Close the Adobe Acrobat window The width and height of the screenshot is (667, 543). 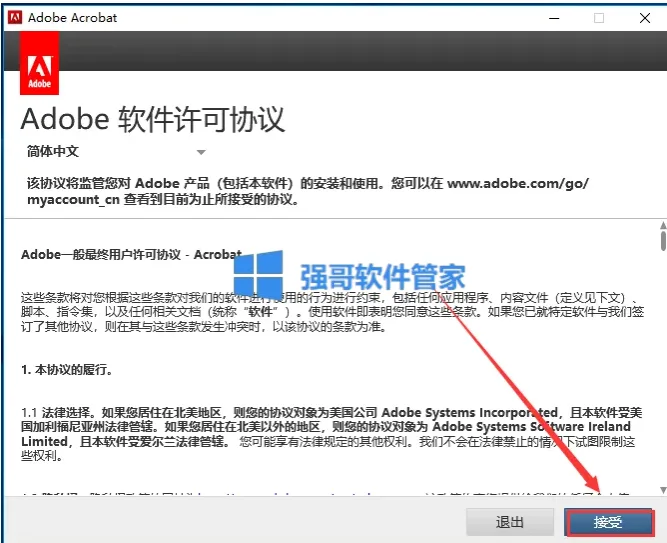coord(645,18)
